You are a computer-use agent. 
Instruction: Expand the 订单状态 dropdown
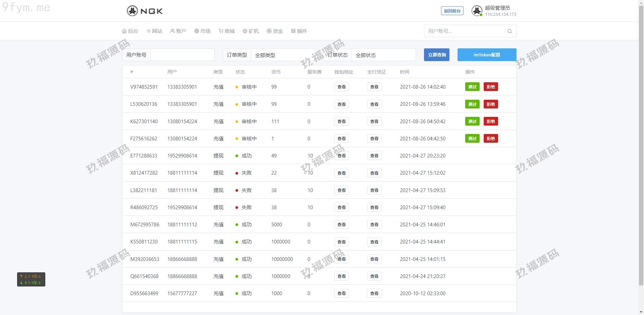(x=383, y=55)
